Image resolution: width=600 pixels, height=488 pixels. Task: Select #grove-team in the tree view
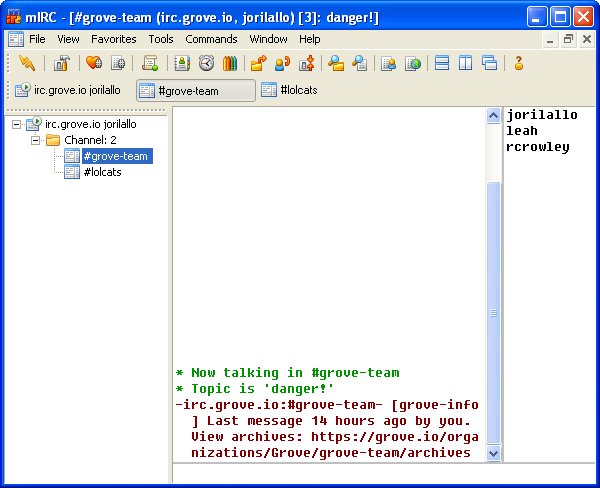pyautogui.click(x=115, y=156)
